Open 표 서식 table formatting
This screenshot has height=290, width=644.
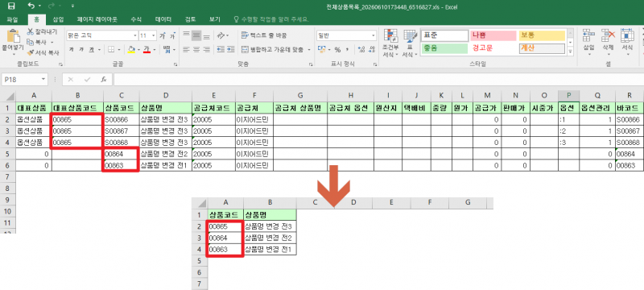pyautogui.click(x=410, y=43)
